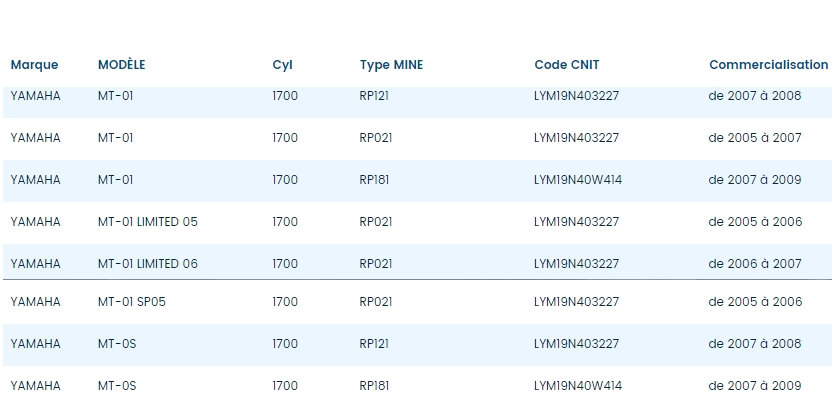832x400 pixels.
Task: Click the 'de 2006 à 2007' date cell
Action: click(755, 264)
